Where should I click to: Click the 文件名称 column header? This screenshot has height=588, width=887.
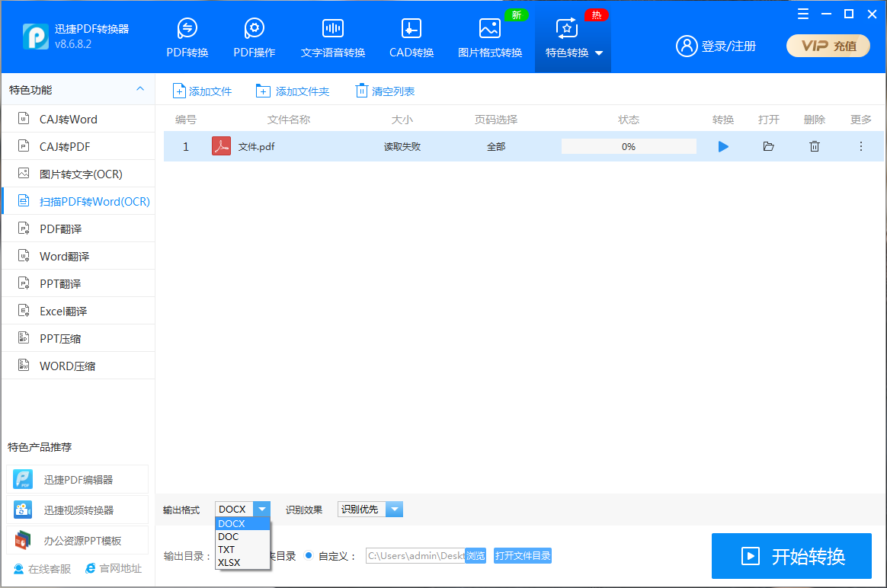click(x=289, y=120)
